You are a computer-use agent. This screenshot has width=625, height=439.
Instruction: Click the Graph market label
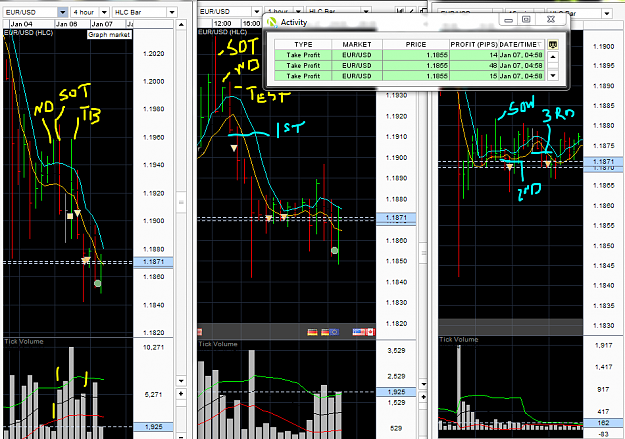[109, 35]
